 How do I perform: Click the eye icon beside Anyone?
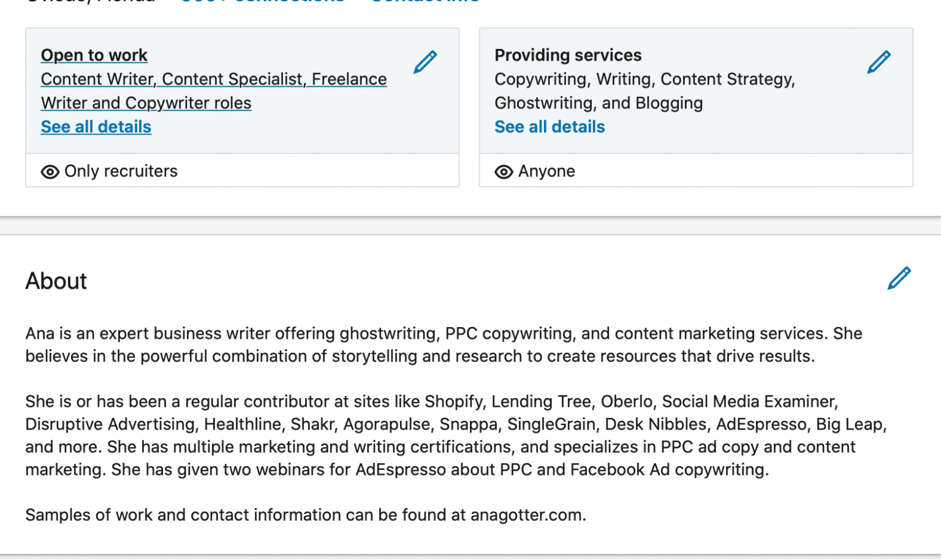(x=504, y=172)
